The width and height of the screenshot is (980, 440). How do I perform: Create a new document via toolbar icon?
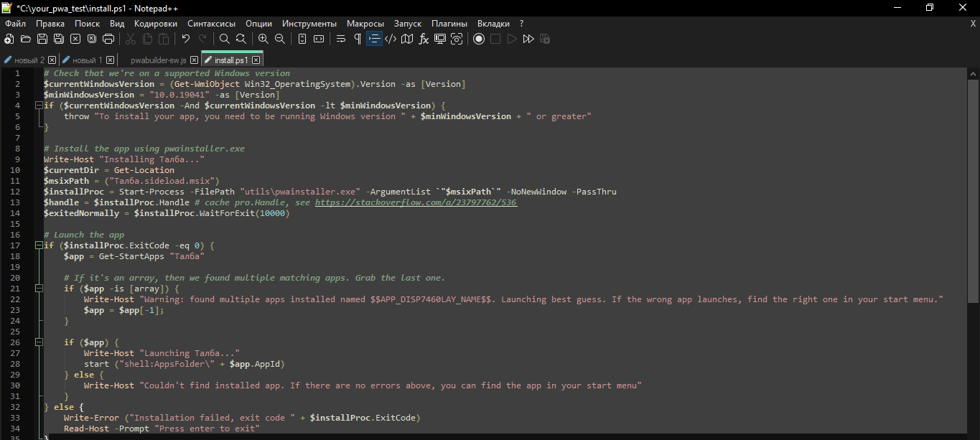pyautogui.click(x=9, y=39)
